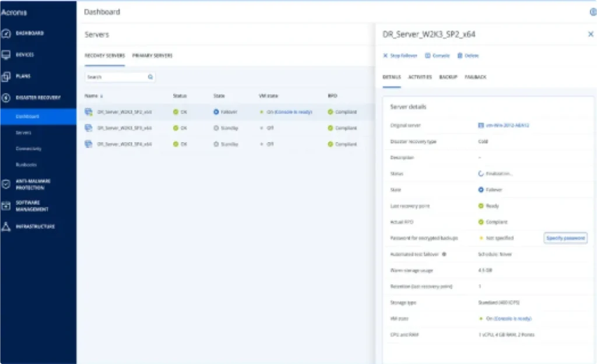Click the 'Cold' disaster recovery type value

(x=483, y=142)
